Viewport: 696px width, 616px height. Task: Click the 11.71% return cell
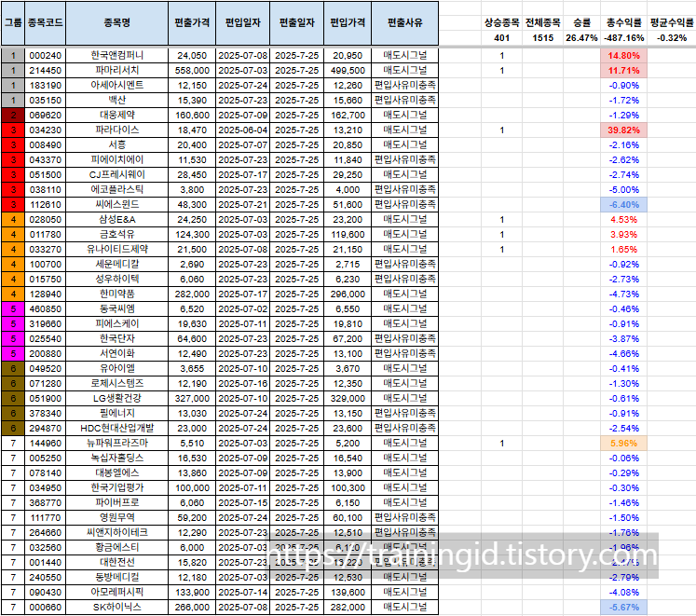point(624,71)
